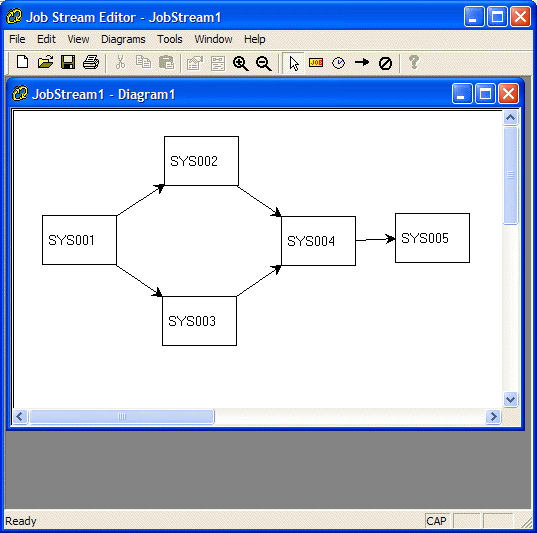Image resolution: width=537 pixels, height=533 pixels.
Task: Click the New document toolbar icon
Action: (23, 63)
